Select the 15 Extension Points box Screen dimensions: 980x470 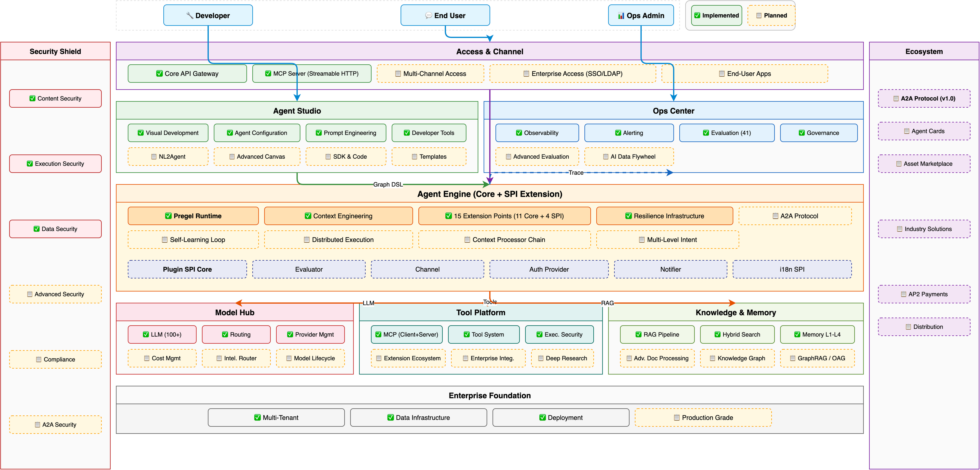tap(504, 216)
